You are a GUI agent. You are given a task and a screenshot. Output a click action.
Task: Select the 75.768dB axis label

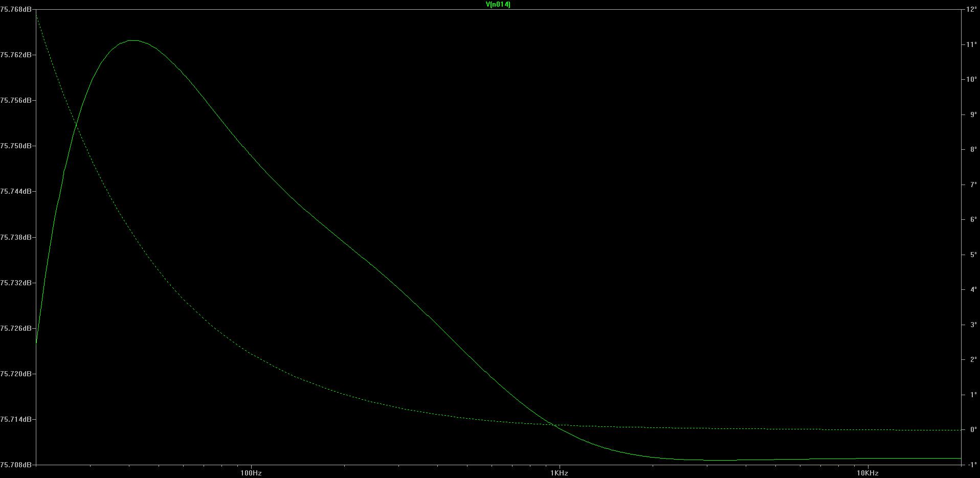point(15,9)
